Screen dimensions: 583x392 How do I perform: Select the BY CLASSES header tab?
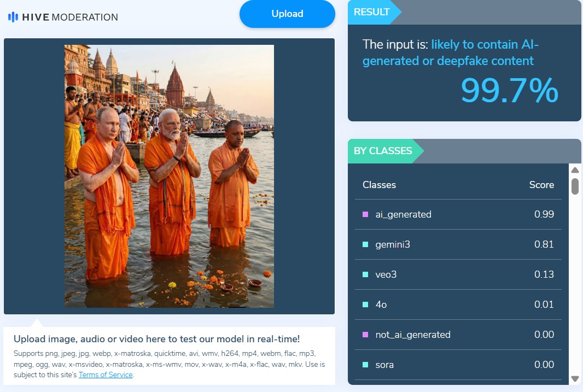383,151
